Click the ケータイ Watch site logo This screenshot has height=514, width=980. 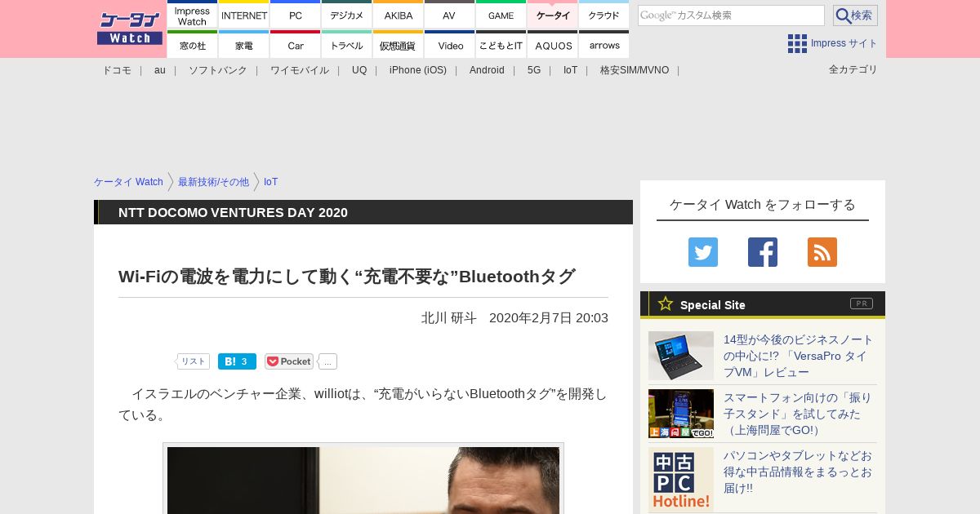(130, 28)
